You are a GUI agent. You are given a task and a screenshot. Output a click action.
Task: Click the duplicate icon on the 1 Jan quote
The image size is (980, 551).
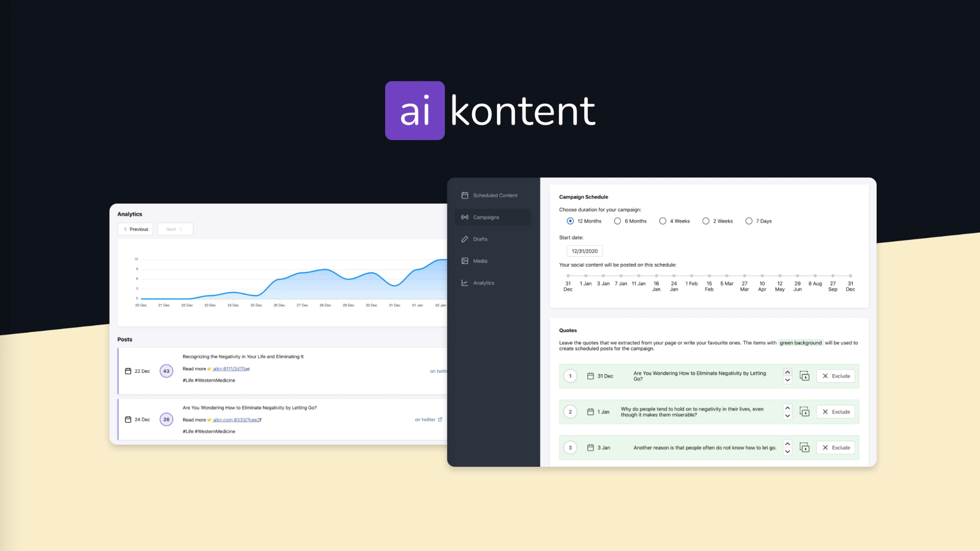click(805, 412)
